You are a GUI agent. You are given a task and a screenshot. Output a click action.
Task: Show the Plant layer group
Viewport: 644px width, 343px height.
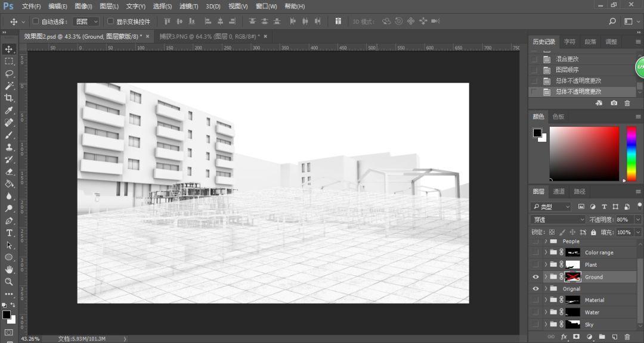[x=535, y=264]
